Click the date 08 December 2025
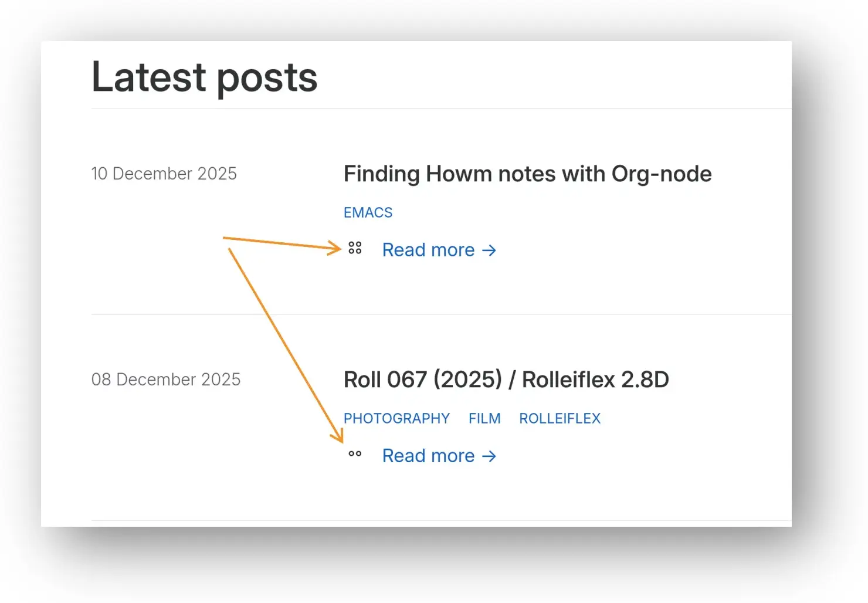This screenshot has height=603, width=868. pos(166,380)
